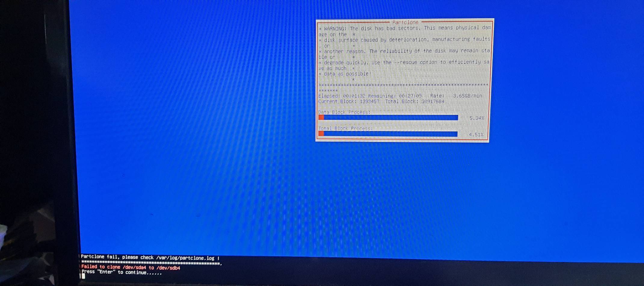Image resolution: width=644 pixels, height=286 pixels.
Task: Click the 5.34% data progress value
Action: [x=478, y=118]
